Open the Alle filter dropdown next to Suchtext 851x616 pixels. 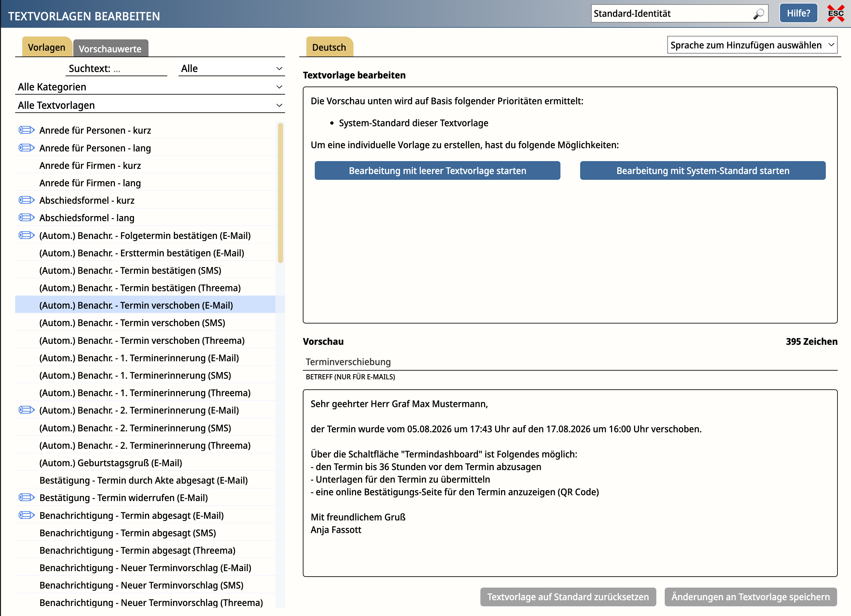point(231,69)
